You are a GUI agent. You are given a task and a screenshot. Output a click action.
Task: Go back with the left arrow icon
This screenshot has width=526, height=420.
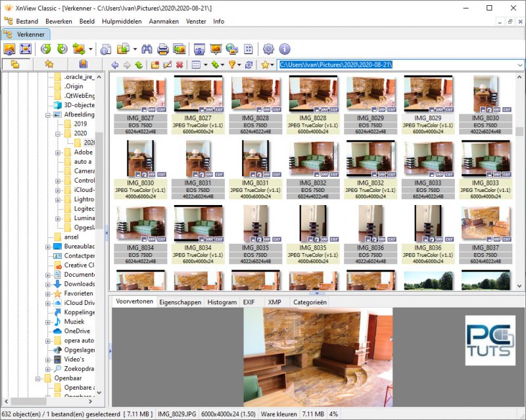pos(115,64)
